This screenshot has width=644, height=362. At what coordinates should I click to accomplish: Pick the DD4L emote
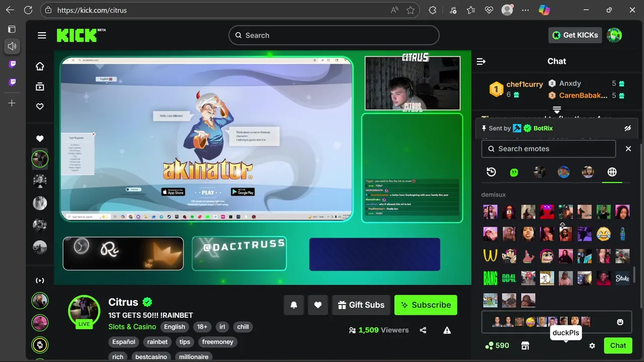coord(509,278)
